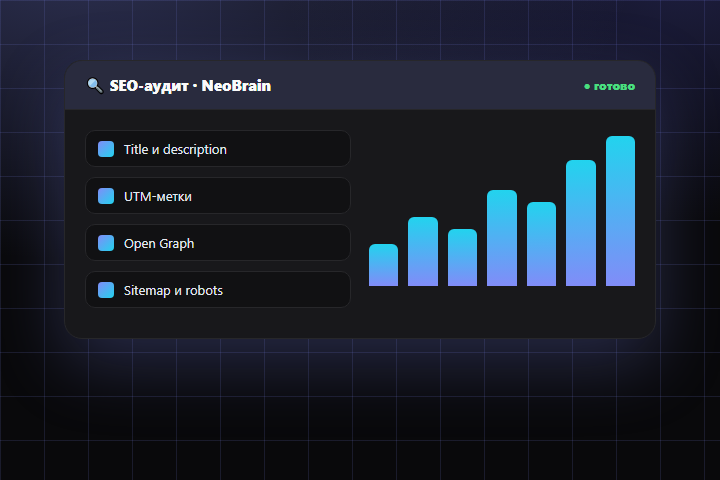This screenshot has width=720, height=480.
Task: Click the SEO-аудит · NeoBrain title
Action: pyautogui.click(x=190, y=86)
